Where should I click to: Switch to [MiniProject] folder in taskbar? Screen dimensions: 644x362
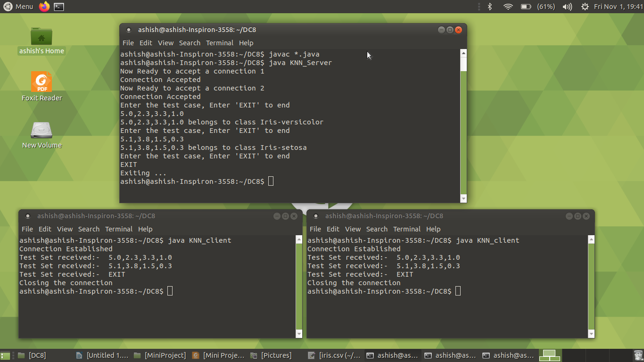(x=160, y=355)
